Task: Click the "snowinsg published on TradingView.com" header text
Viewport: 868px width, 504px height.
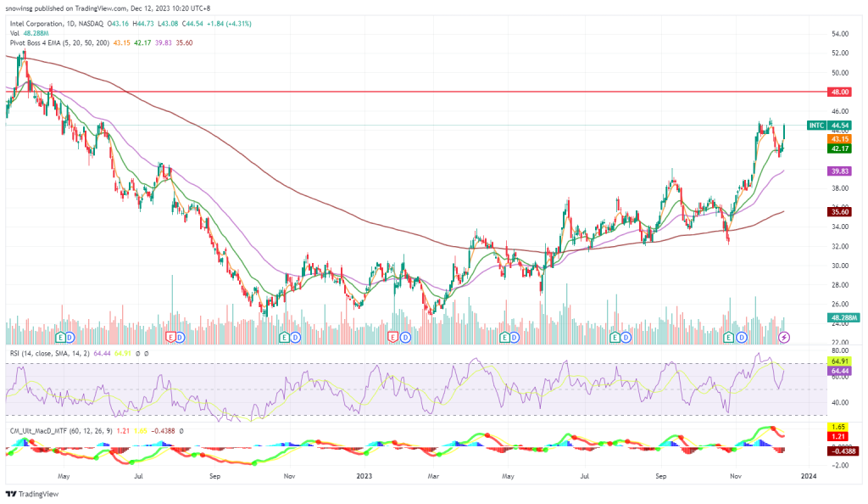Action: coord(66,8)
